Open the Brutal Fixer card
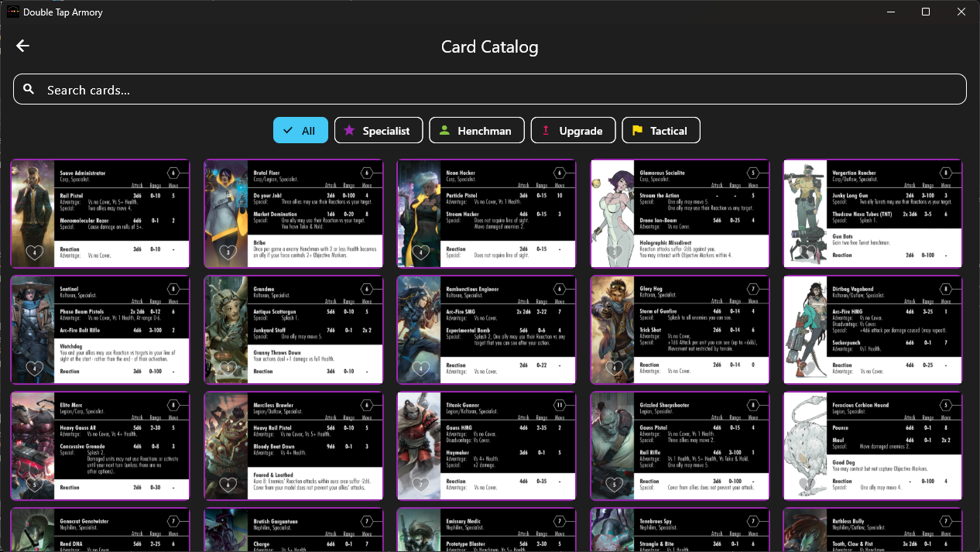 pos(293,214)
